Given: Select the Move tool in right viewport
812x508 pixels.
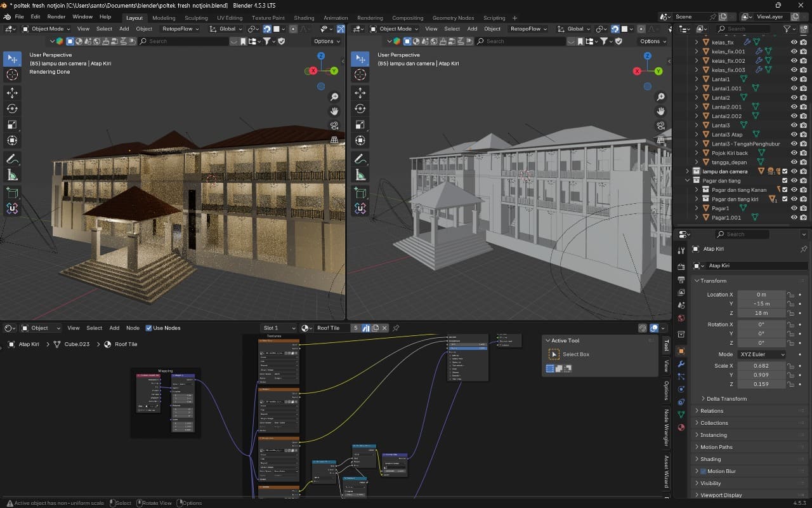Looking at the screenshot, I should (x=360, y=93).
